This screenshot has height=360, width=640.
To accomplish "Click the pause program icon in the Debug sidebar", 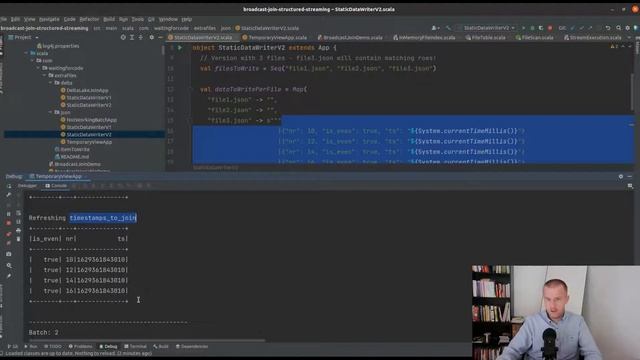I will click(x=9, y=214).
